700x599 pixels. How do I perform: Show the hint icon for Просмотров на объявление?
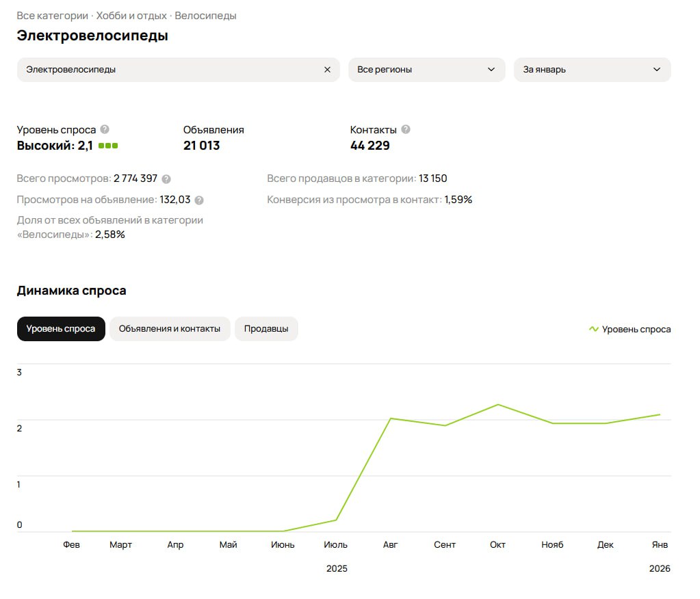(199, 200)
